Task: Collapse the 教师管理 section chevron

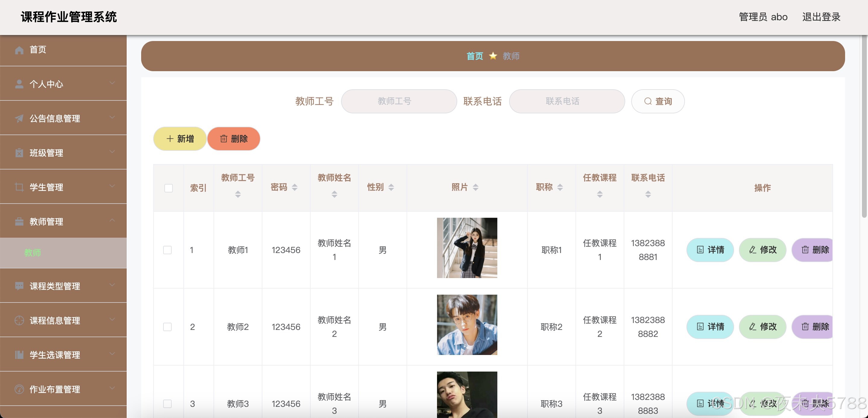Action: [x=112, y=220]
